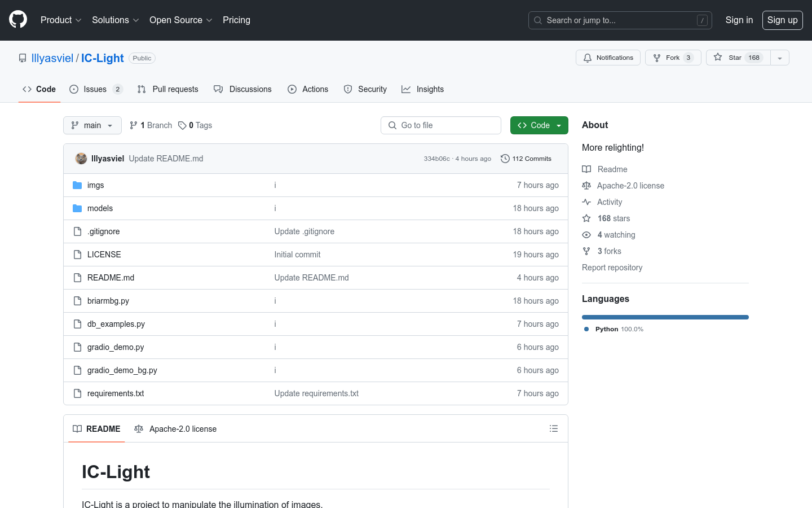Open the LICENSE file
Image resolution: width=812 pixels, height=508 pixels.
click(x=104, y=255)
